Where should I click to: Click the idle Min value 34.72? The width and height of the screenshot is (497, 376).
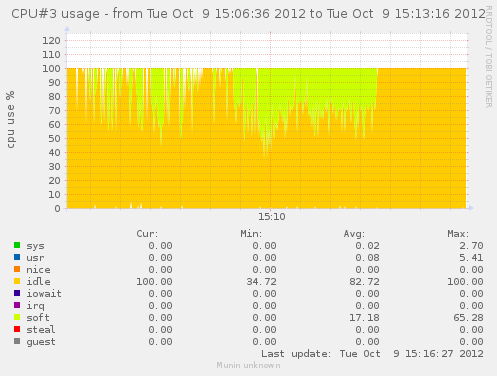click(262, 282)
